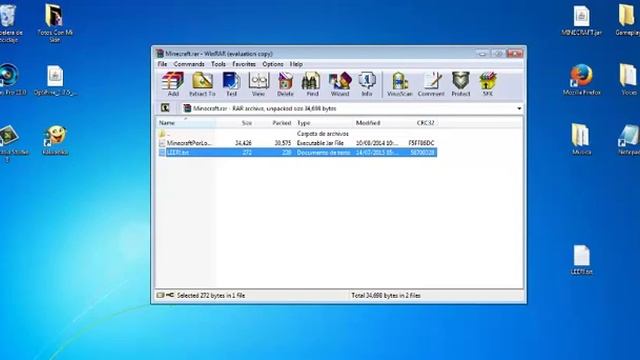
Task: Close the WinRAR window
Action: click(x=514, y=53)
